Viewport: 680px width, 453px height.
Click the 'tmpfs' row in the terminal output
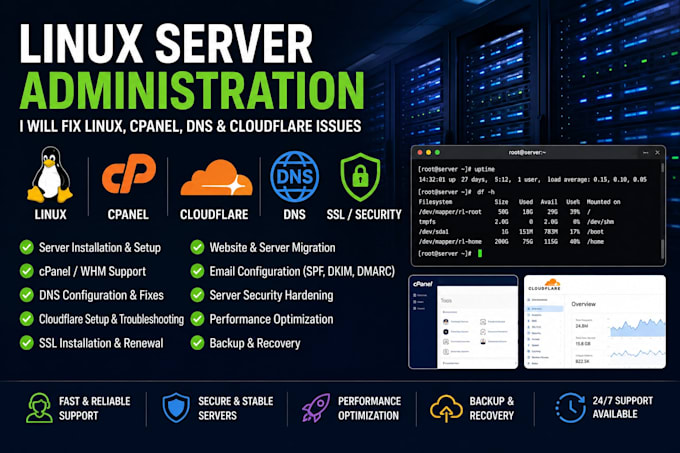[517, 222]
